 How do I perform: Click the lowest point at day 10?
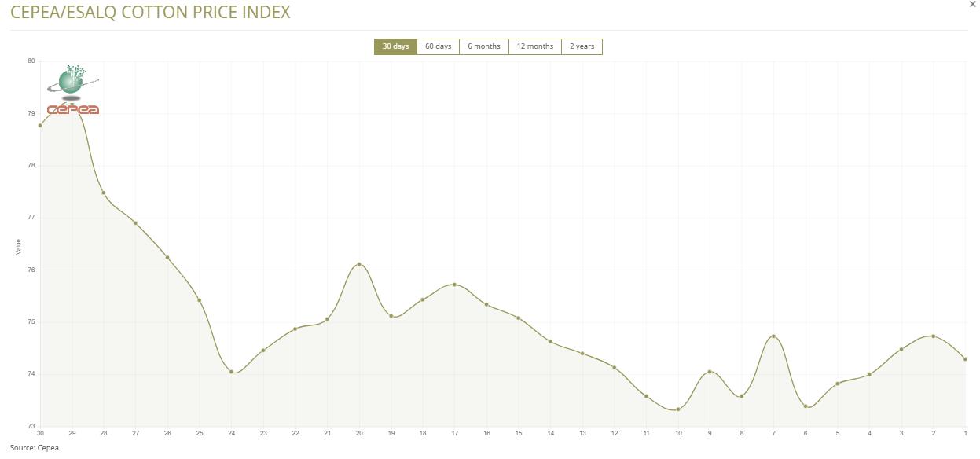click(x=678, y=409)
